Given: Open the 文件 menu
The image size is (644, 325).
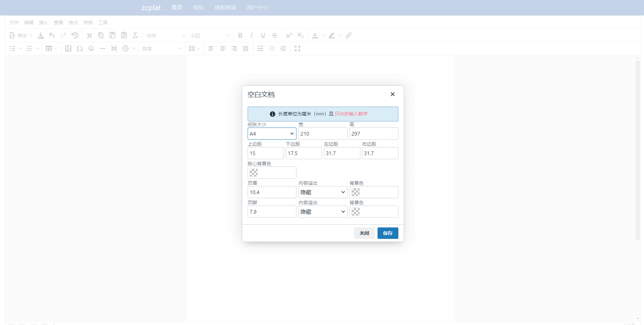Looking at the screenshot, I should click(x=14, y=23).
